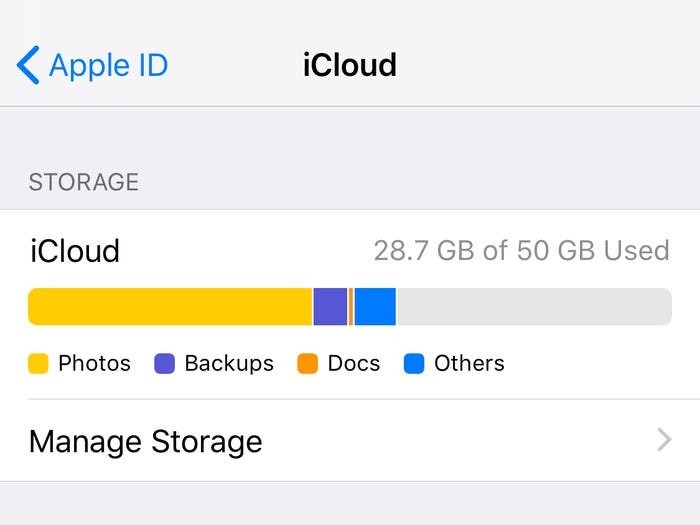Tap the purple Backups segment in bar

(x=330, y=307)
